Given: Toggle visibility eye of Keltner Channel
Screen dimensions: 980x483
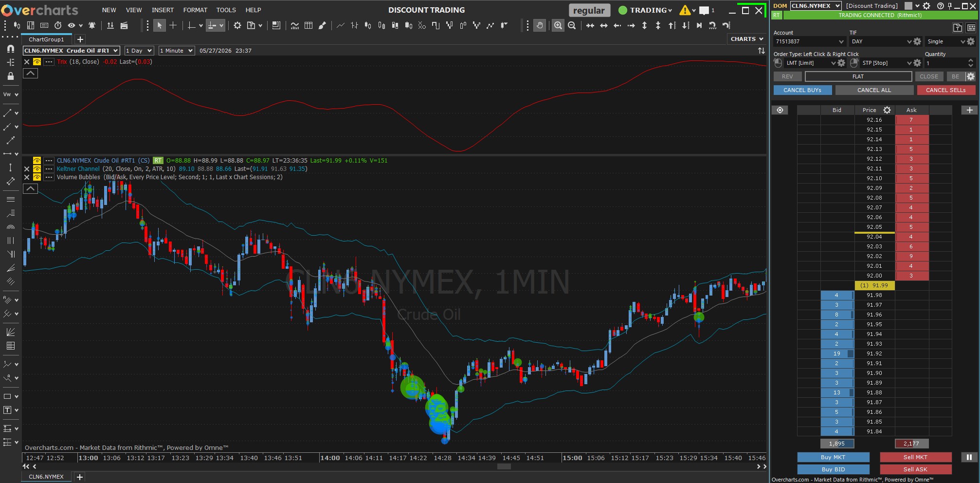Looking at the screenshot, I should pos(36,169).
